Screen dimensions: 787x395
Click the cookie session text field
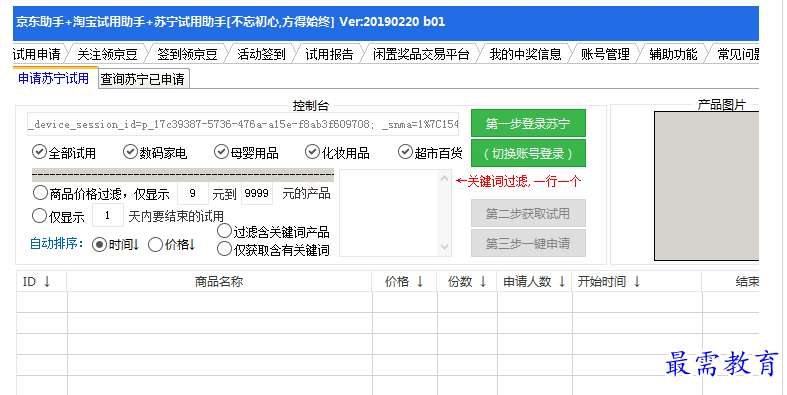coord(243,124)
